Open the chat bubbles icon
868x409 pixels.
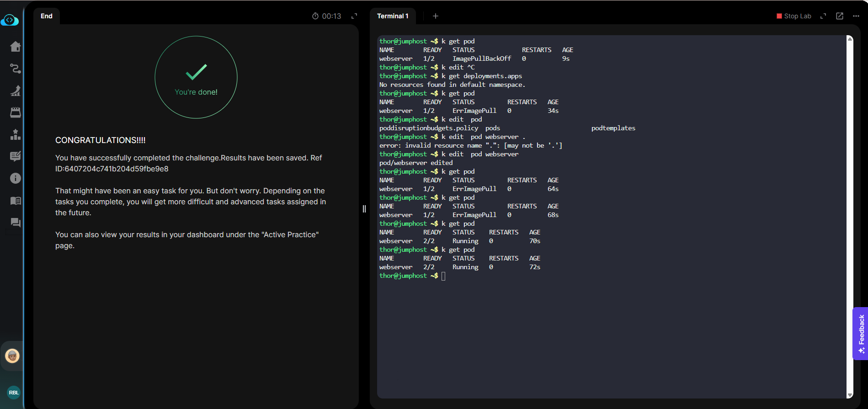pyautogui.click(x=16, y=223)
